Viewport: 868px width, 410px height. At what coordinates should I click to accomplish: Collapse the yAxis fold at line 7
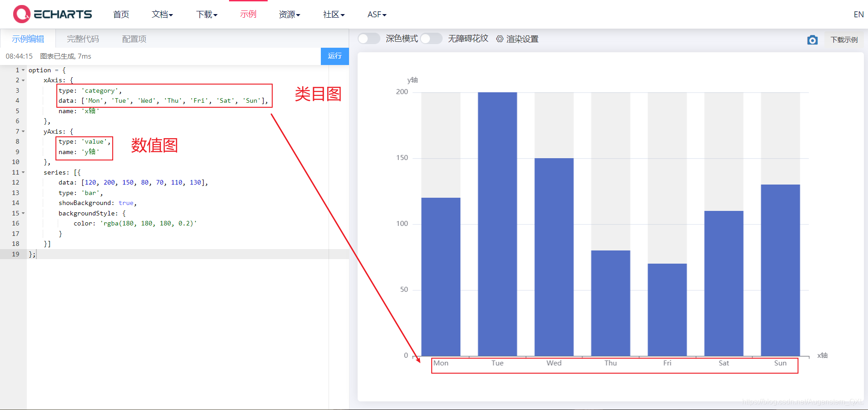[23, 131]
